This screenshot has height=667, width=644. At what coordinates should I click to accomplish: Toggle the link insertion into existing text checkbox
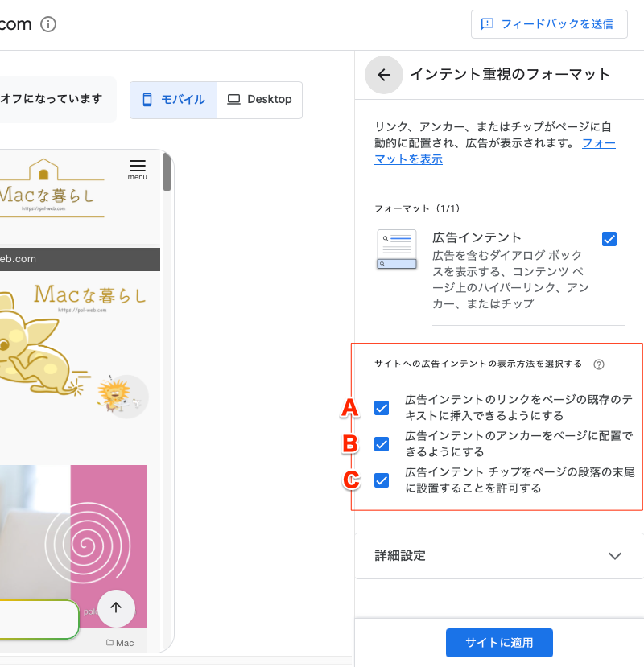(382, 408)
